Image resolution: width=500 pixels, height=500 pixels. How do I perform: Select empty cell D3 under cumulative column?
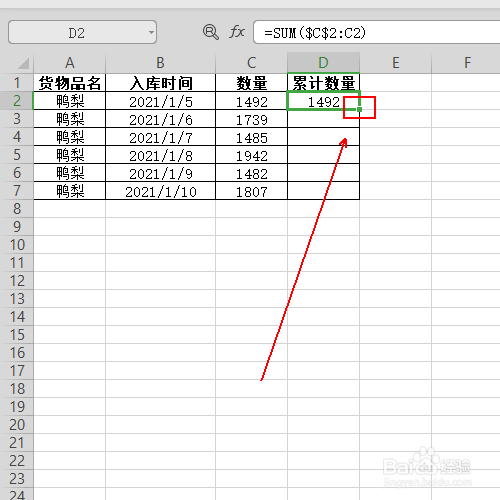[324, 119]
